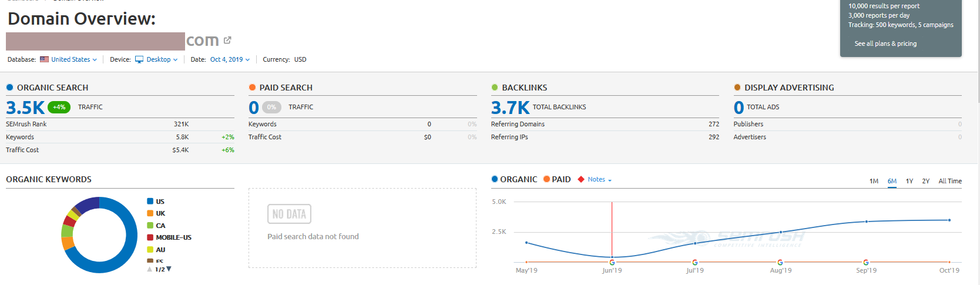Click the Google update marker at Aug'19
980x285 pixels.
780,263
